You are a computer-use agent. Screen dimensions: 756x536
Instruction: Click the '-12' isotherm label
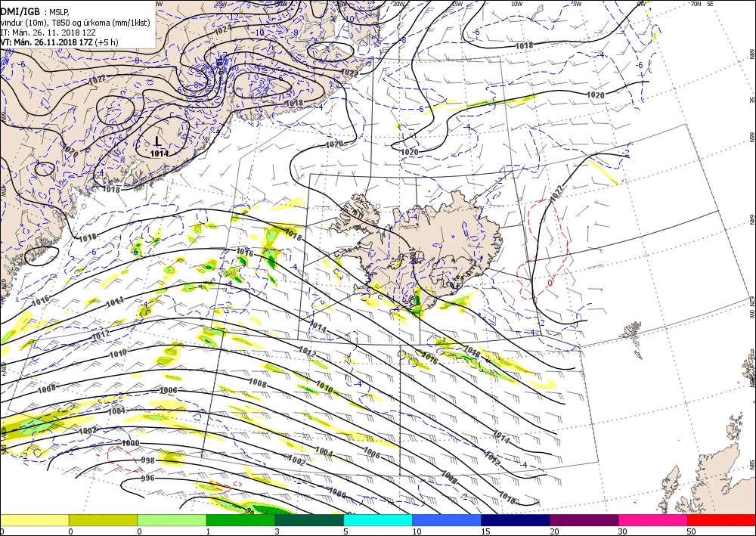234,17
